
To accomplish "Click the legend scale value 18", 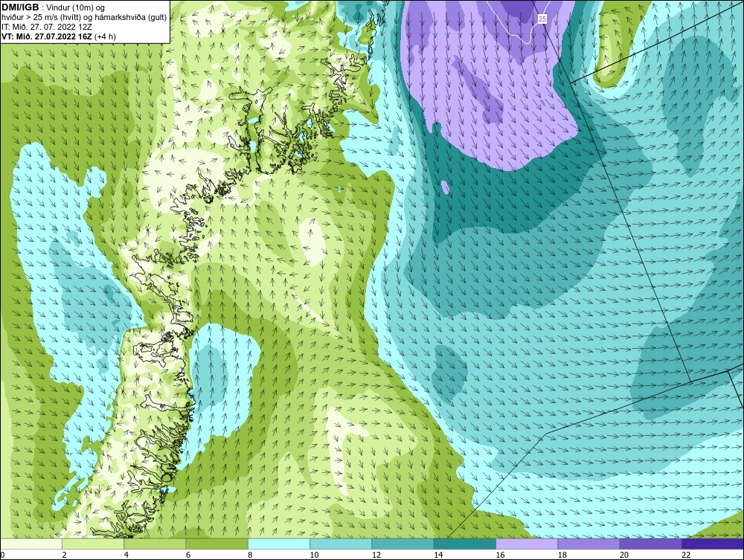I will (562, 556).
